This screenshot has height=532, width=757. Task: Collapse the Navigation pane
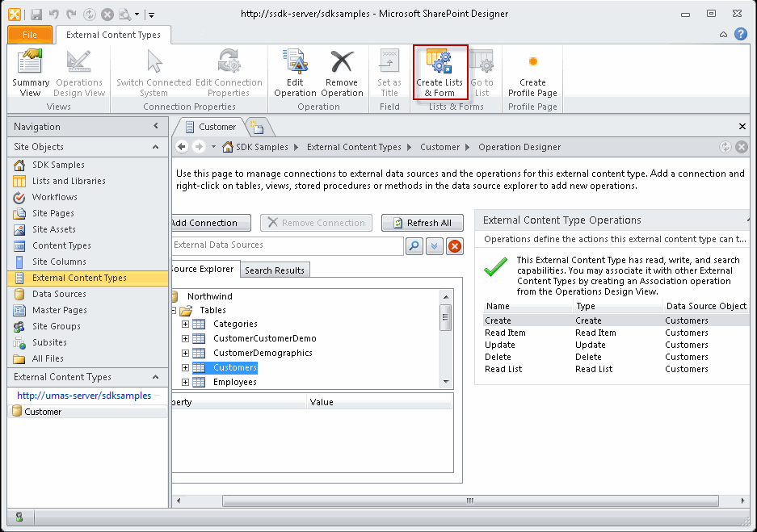158,126
